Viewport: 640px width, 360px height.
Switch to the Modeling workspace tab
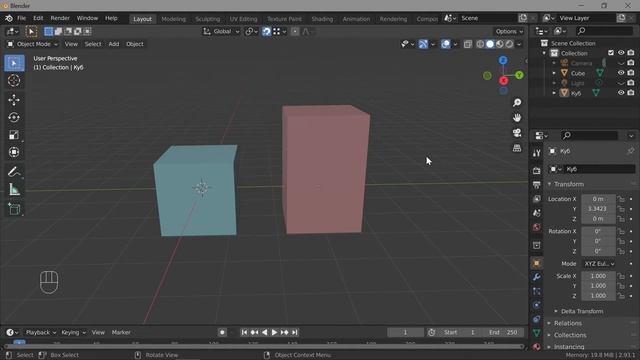[x=173, y=19]
